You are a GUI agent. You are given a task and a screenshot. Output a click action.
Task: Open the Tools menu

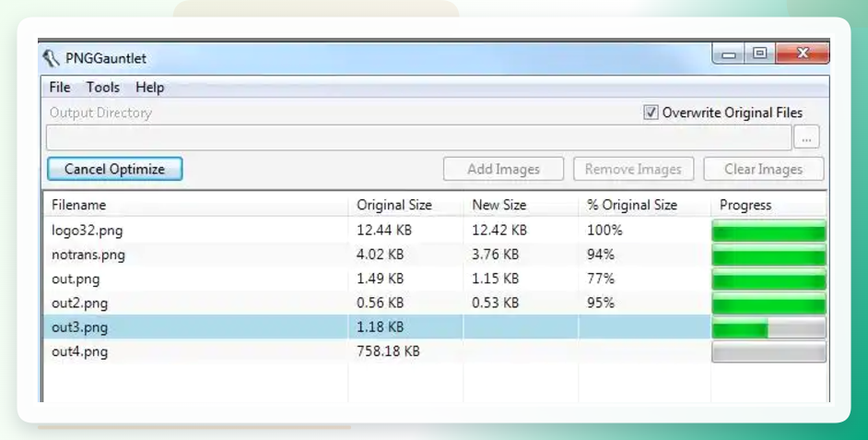pos(103,88)
